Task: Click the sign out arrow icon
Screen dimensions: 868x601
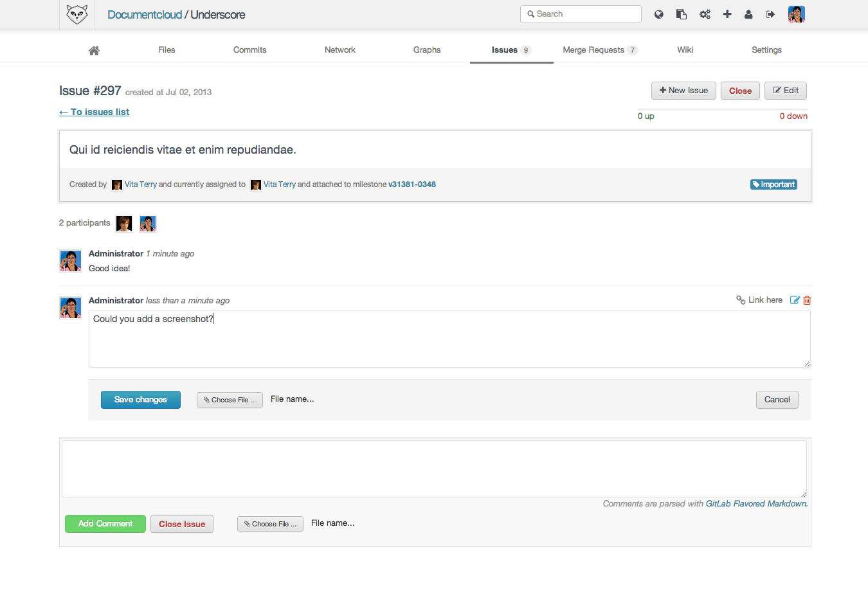Action: pos(770,14)
